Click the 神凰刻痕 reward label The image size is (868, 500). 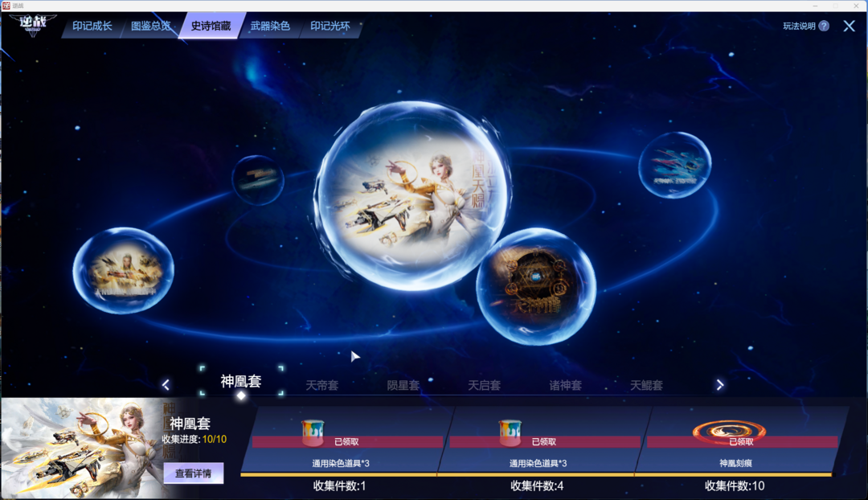tap(735, 464)
